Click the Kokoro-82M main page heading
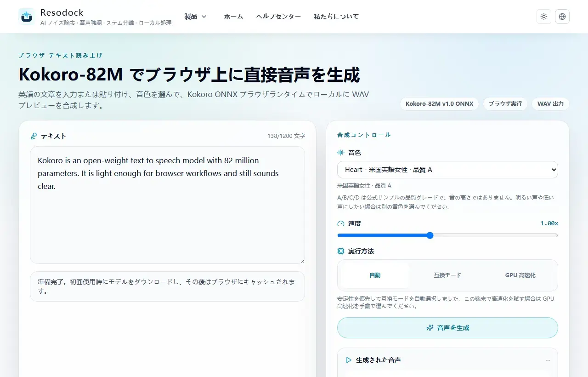 coord(189,75)
